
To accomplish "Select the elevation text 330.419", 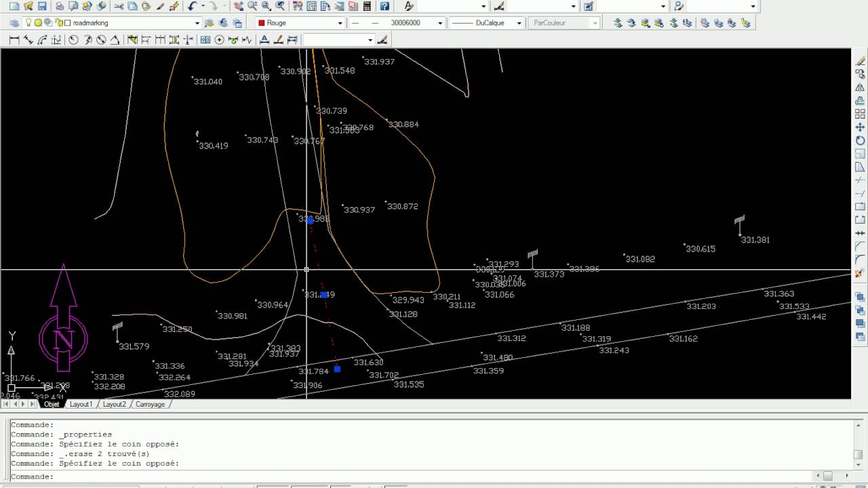I will [214, 146].
